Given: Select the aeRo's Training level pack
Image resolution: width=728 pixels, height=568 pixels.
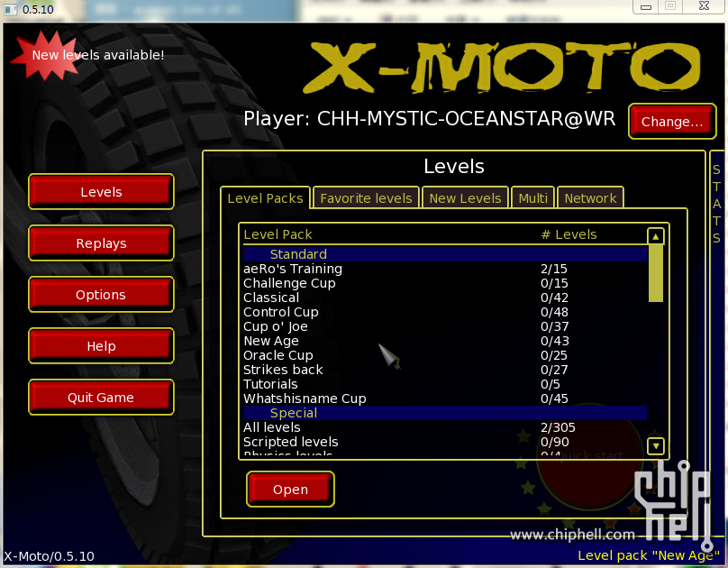Looking at the screenshot, I should 445,269.
